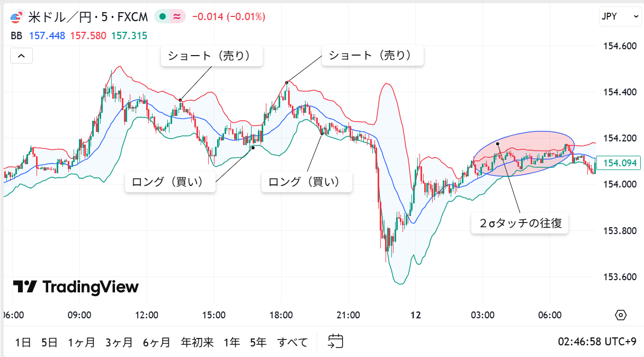Select the 2σタッチの往復 annotation label
The image size is (644, 357).
pos(520,224)
